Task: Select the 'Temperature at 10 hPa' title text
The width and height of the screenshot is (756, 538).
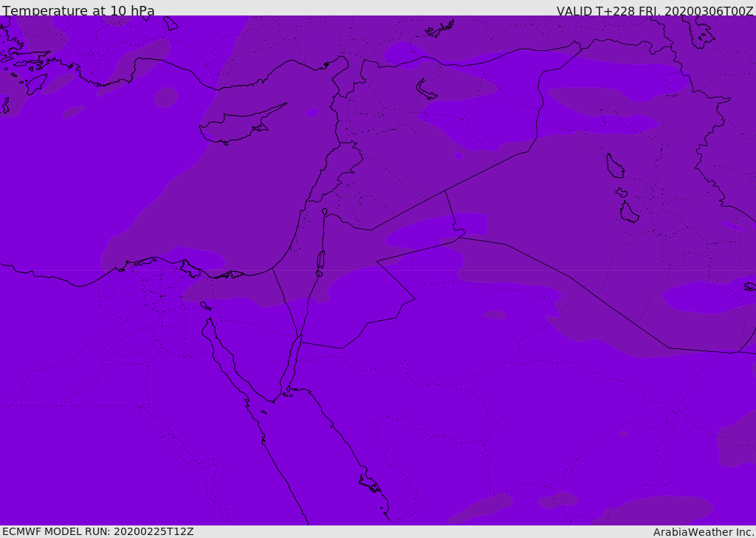Action: [78, 10]
